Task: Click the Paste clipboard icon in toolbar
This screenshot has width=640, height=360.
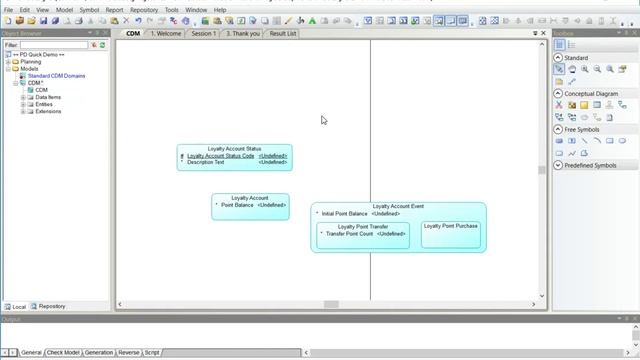Action: click(115, 21)
